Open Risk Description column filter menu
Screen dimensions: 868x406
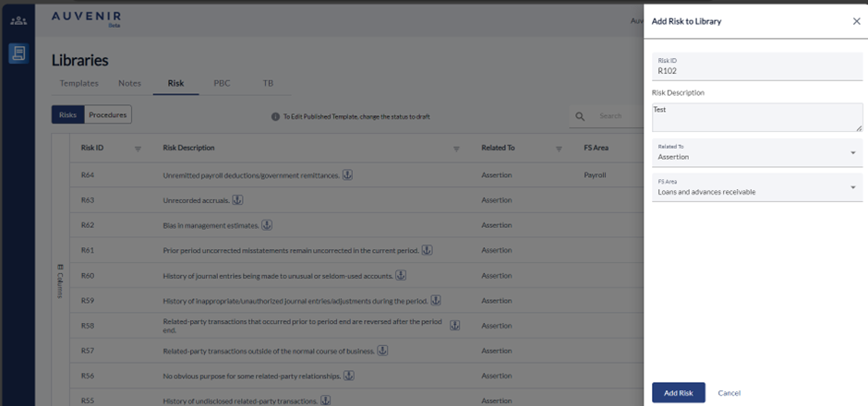[456, 149]
